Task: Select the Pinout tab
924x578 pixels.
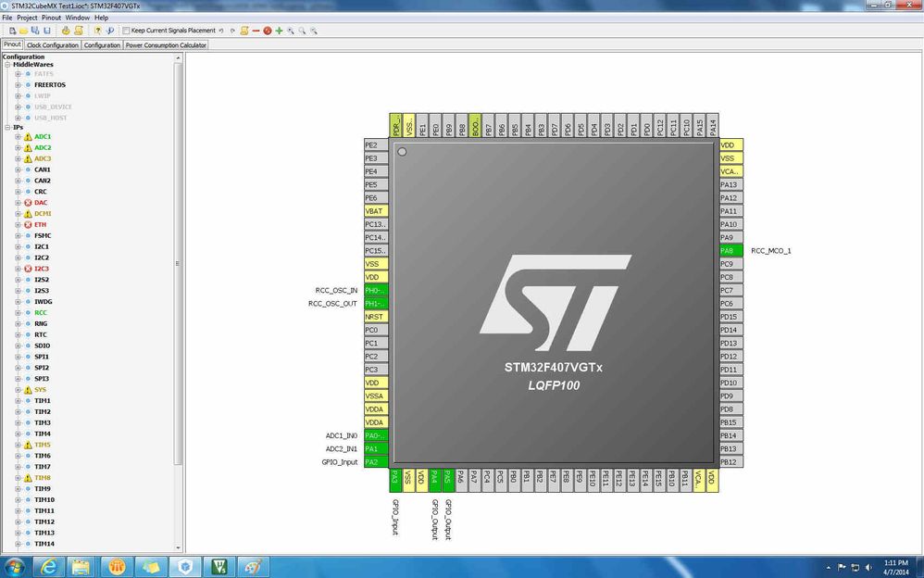Action: point(12,44)
